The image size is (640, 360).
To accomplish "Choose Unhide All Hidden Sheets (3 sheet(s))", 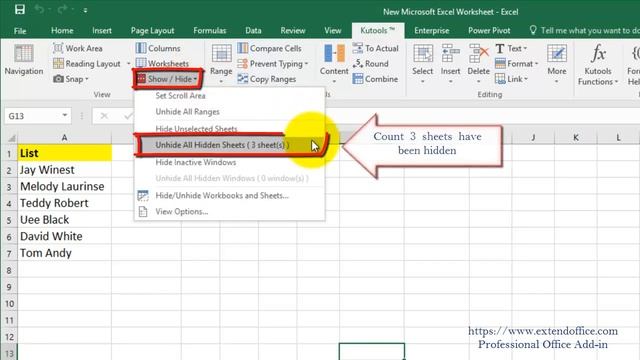I will 230,145.
